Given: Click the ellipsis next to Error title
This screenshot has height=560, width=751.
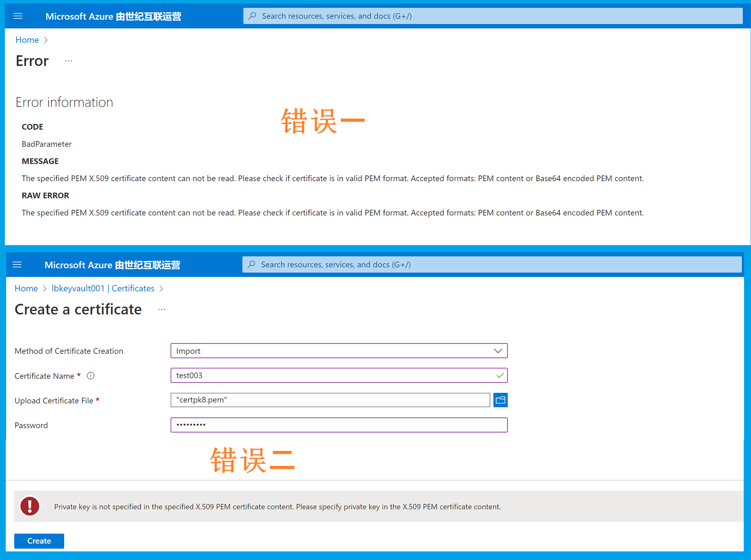Looking at the screenshot, I should click(x=69, y=61).
